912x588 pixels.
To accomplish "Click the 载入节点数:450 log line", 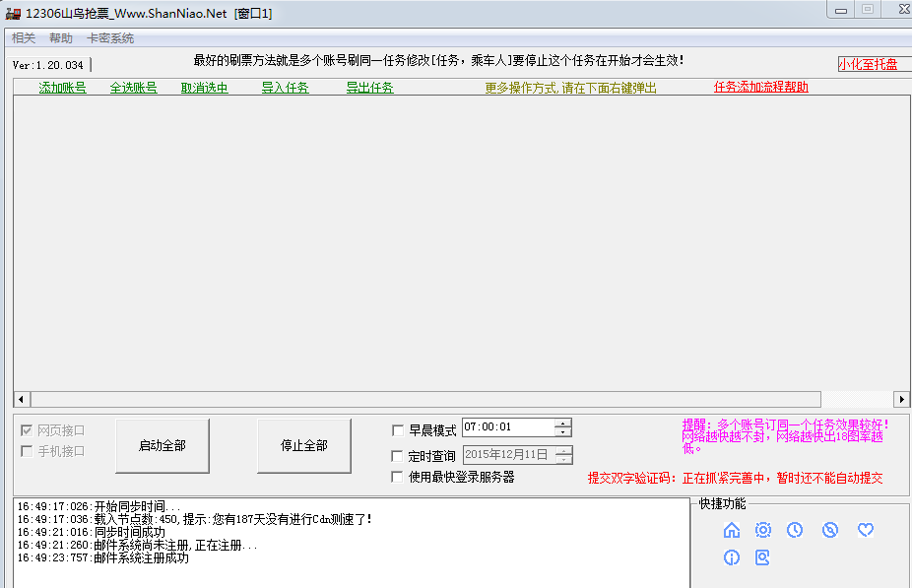I will pyautogui.click(x=194, y=519).
